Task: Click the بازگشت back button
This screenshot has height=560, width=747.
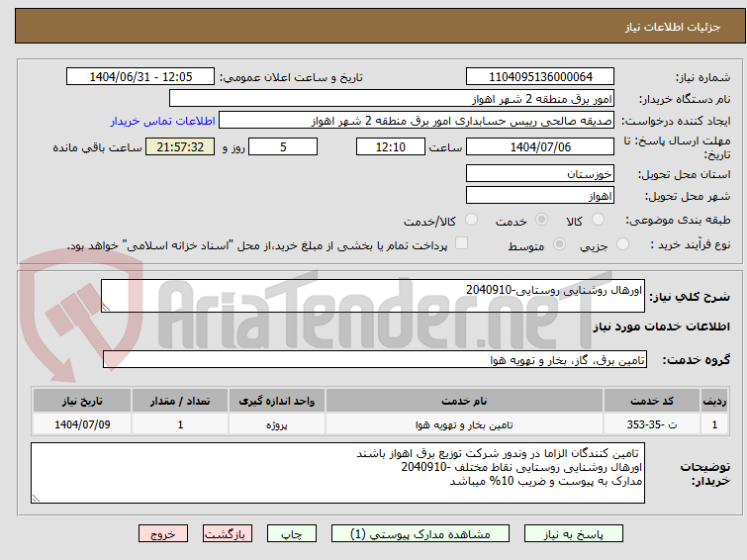Action: tap(228, 534)
